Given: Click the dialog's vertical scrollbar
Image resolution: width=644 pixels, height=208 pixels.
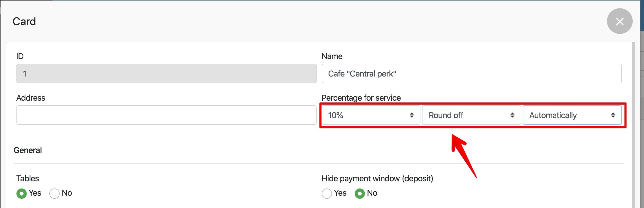Looking at the screenshot, I should (633, 123).
